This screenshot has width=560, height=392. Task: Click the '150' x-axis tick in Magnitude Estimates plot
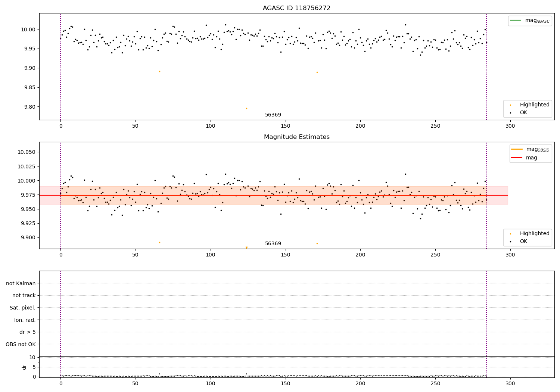click(285, 255)
